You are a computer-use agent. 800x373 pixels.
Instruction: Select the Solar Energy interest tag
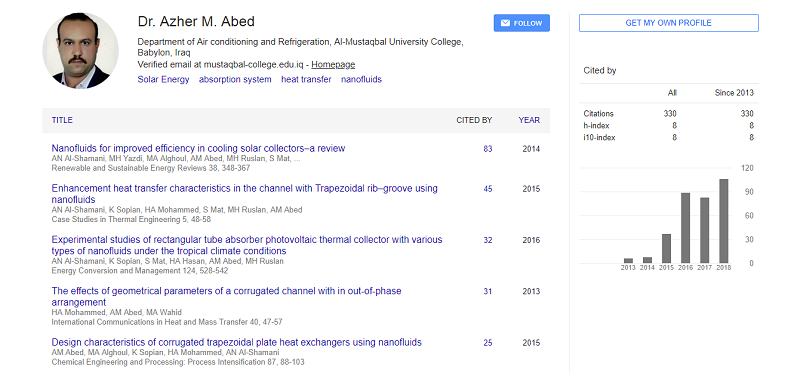pyautogui.click(x=163, y=80)
